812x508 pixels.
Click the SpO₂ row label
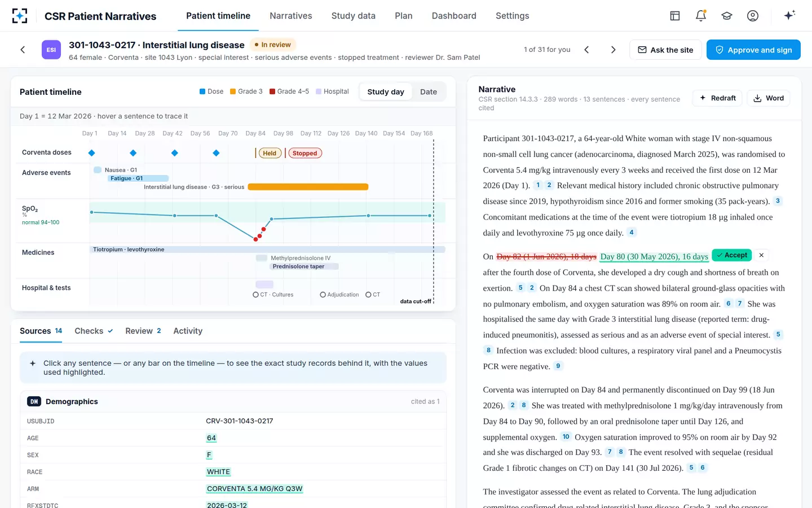pos(30,209)
